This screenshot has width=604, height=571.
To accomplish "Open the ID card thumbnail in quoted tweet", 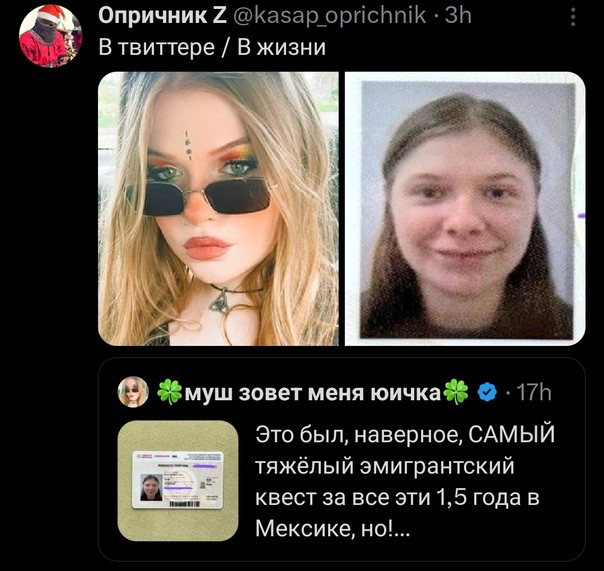I will point(178,480).
